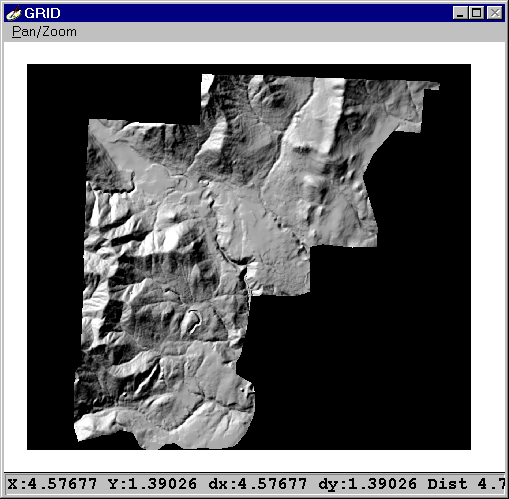Click the narrow northeastern tip of the terrain
The width and height of the screenshot is (509, 499).
pos(432,86)
